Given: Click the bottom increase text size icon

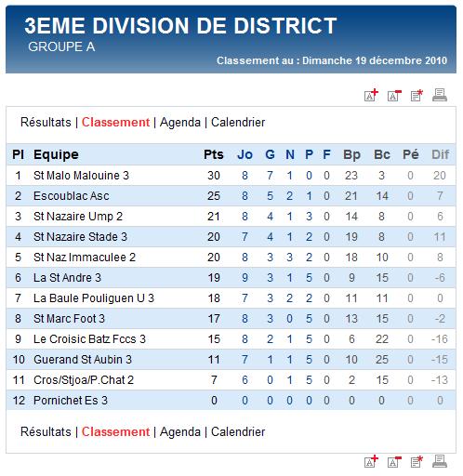Looking at the screenshot, I should (371, 461).
